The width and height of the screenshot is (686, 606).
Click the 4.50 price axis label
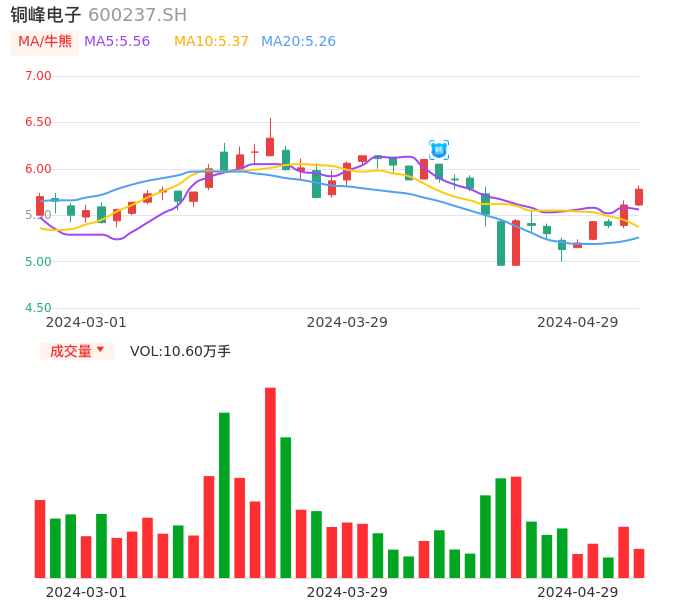pyautogui.click(x=38, y=308)
